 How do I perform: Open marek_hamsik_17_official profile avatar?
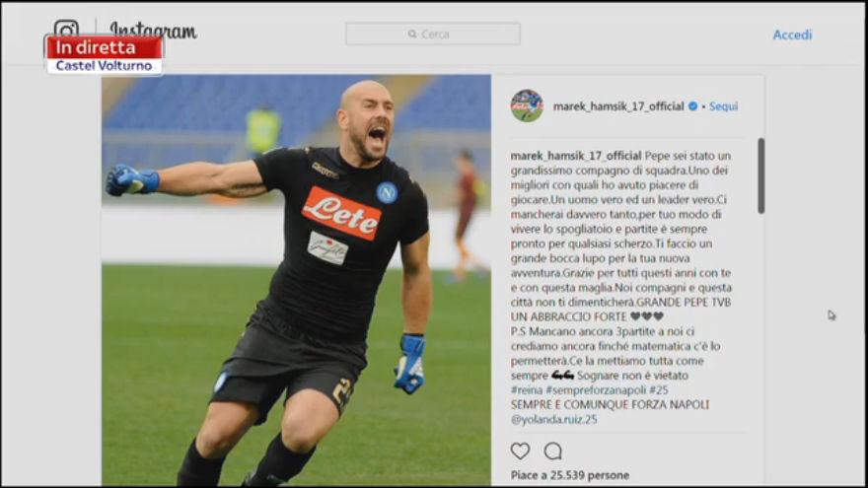(527, 105)
